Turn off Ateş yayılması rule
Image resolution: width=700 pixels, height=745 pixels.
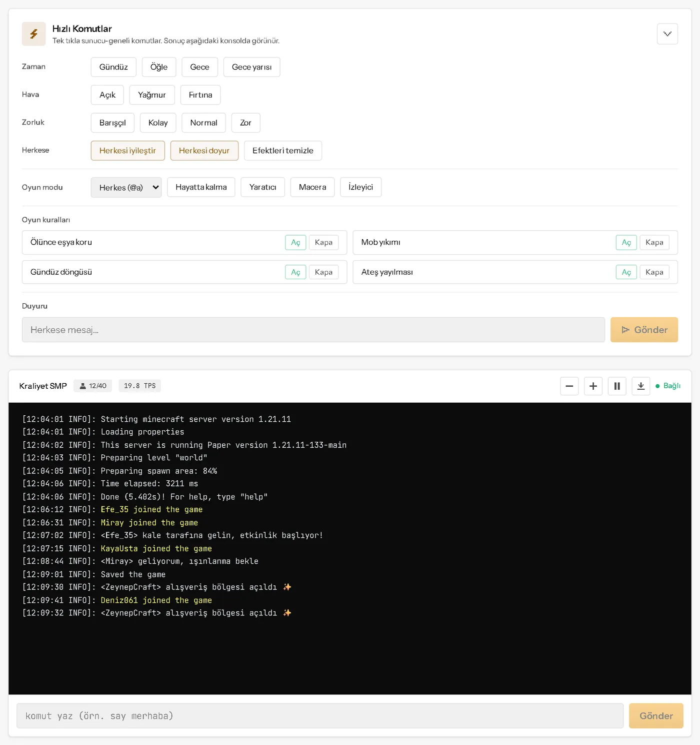654,272
